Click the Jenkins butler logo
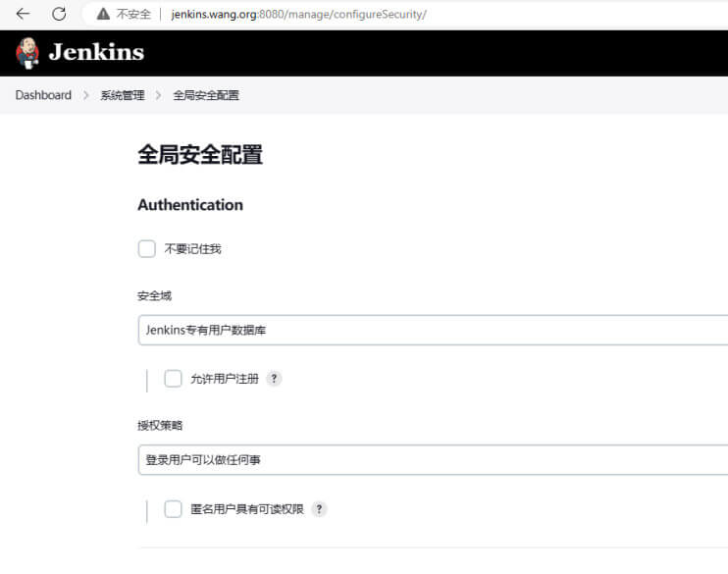 (26, 53)
